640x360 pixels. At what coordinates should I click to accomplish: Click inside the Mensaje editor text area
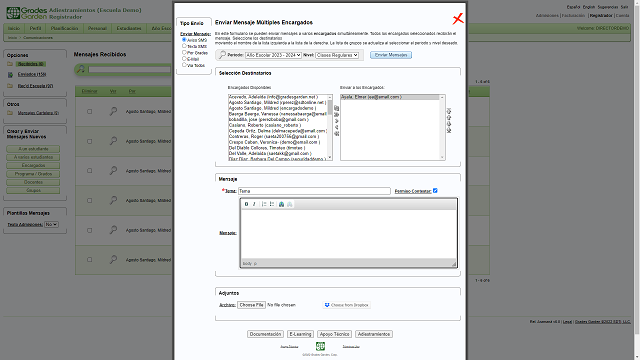click(349, 234)
